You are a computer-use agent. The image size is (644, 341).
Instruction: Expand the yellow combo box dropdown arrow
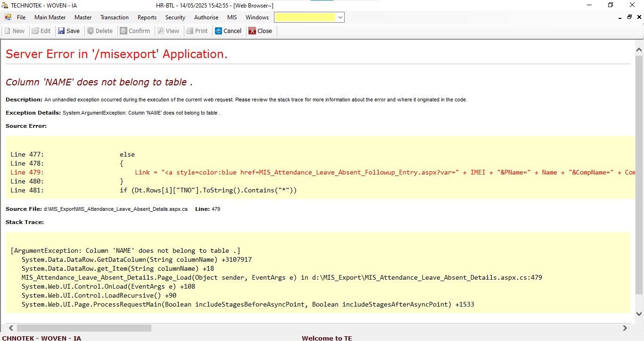[x=340, y=17]
